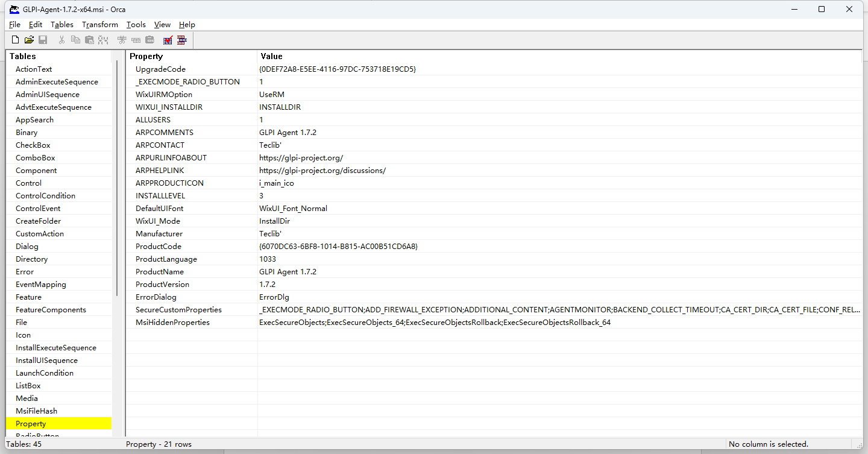
Task: Click the ProductCode GUID value
Action: click(339, 247)
